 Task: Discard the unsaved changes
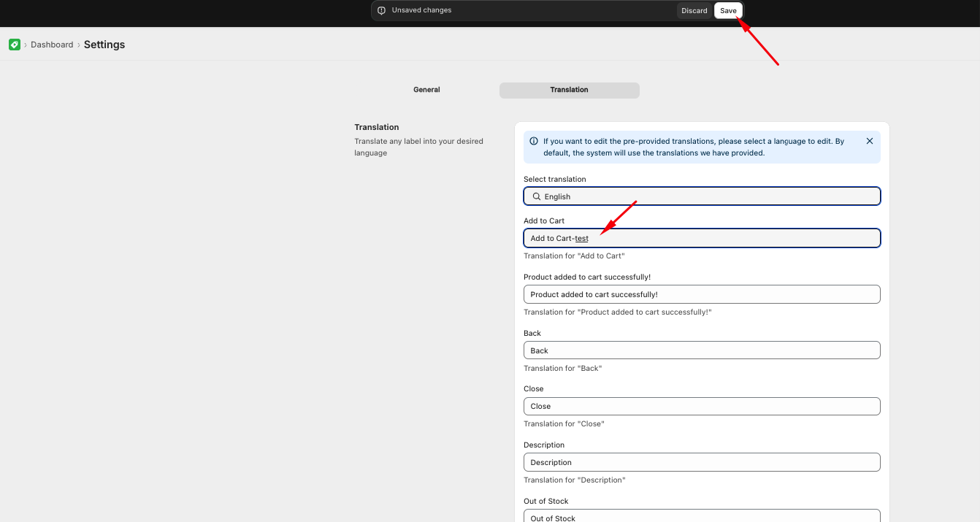tap(694, 10)
